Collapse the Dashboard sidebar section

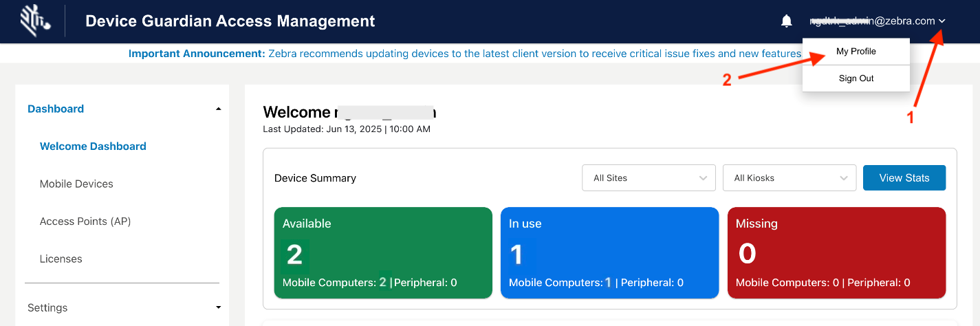[x=218, y=109]
